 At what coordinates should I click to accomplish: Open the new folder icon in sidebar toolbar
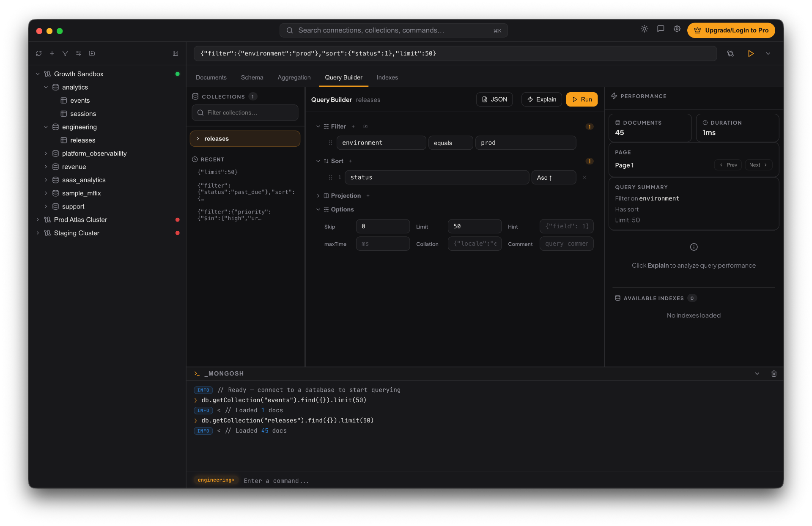pos(92,53)
